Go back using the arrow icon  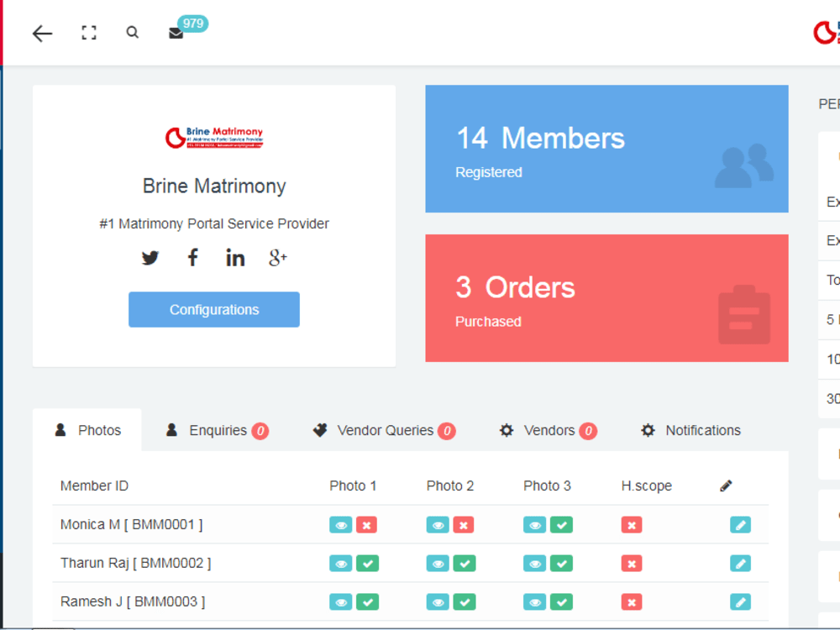(42, 34)
